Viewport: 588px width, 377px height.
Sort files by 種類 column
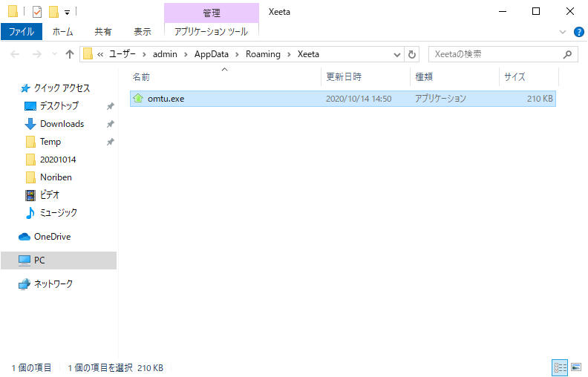[x=455, y=77]
